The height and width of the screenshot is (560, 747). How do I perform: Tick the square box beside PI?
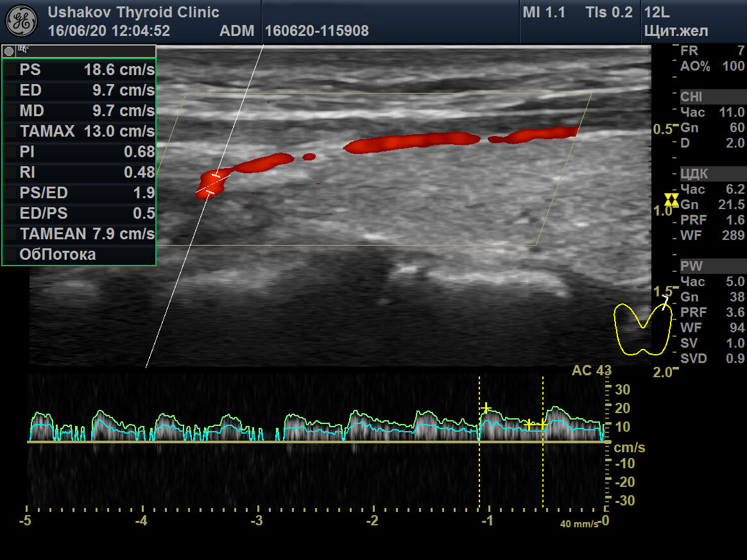click(10, 152)
